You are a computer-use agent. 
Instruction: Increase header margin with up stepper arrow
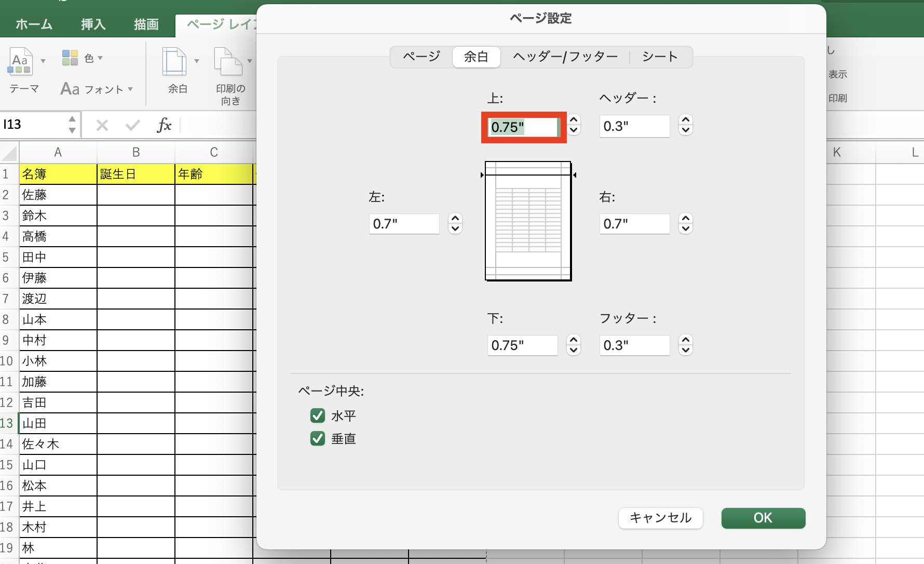coord(685,121)
